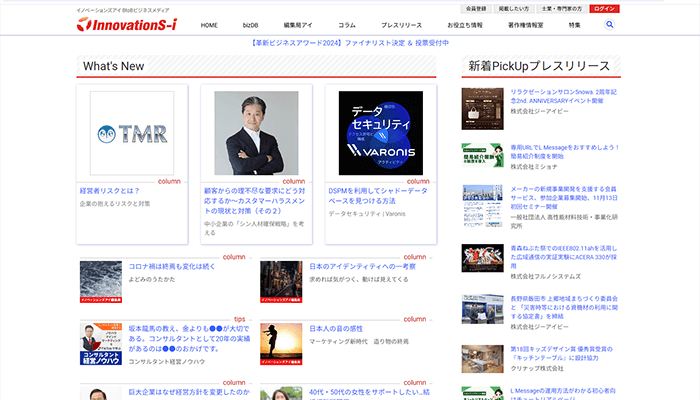Select the プレスリリース navigation item

click(x=401, y=25)
